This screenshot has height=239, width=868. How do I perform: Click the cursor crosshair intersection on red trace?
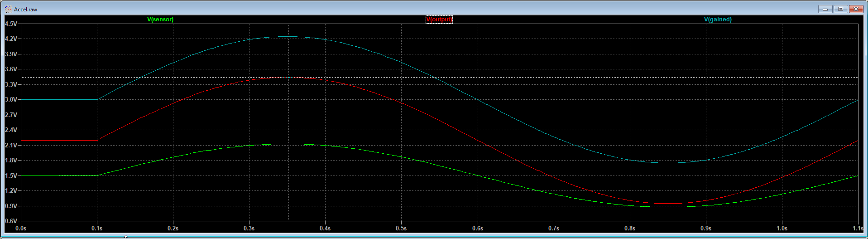tap(288, 78)
